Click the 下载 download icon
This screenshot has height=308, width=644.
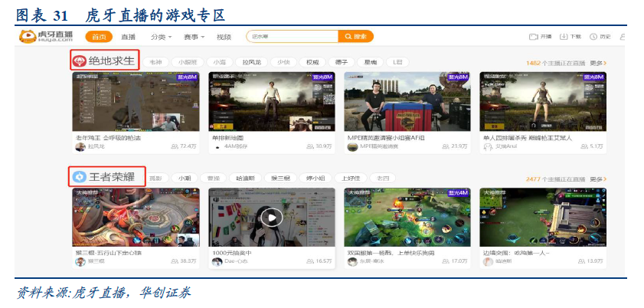[x=564, y=37]
